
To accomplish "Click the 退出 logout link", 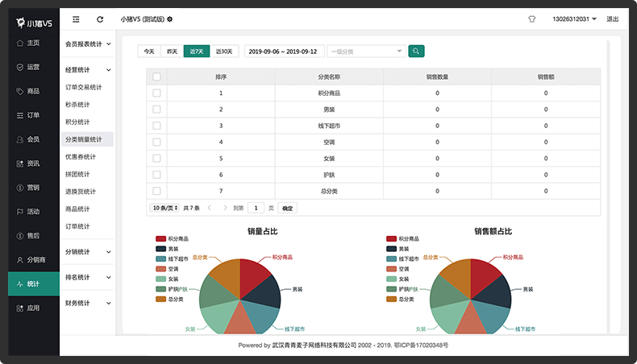I will tap(612, 19).
